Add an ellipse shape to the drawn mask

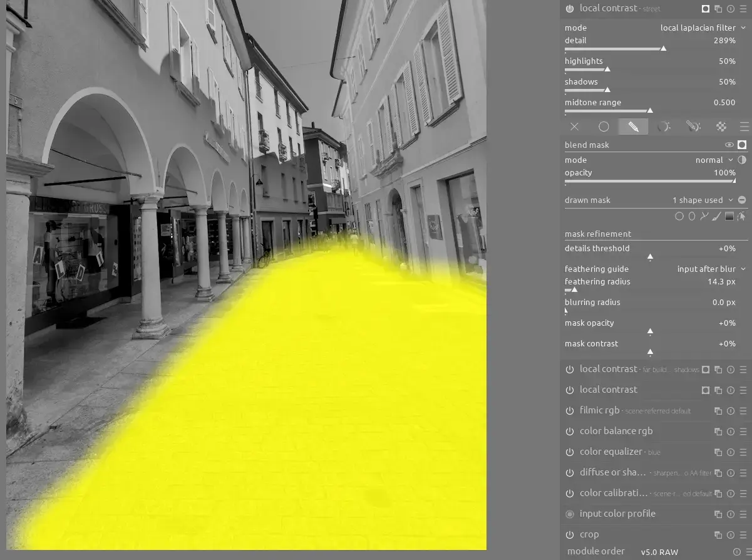(x=691, y=217)
